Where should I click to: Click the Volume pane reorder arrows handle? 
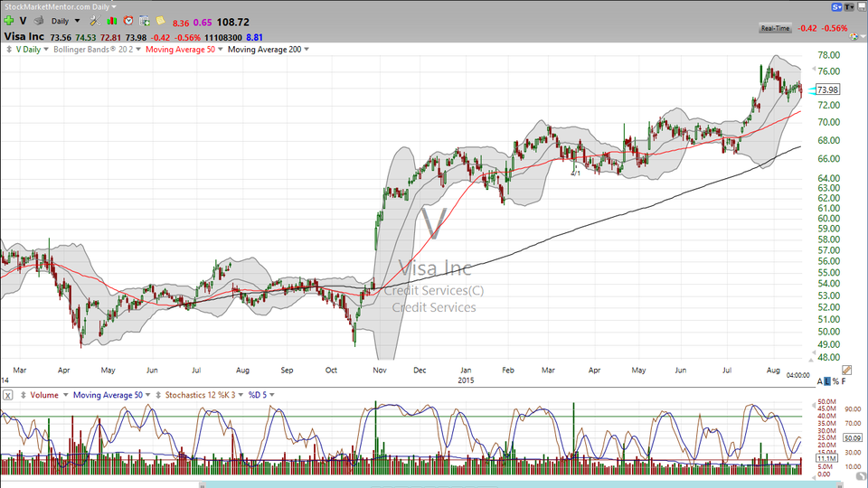click(x=24, y=395)
